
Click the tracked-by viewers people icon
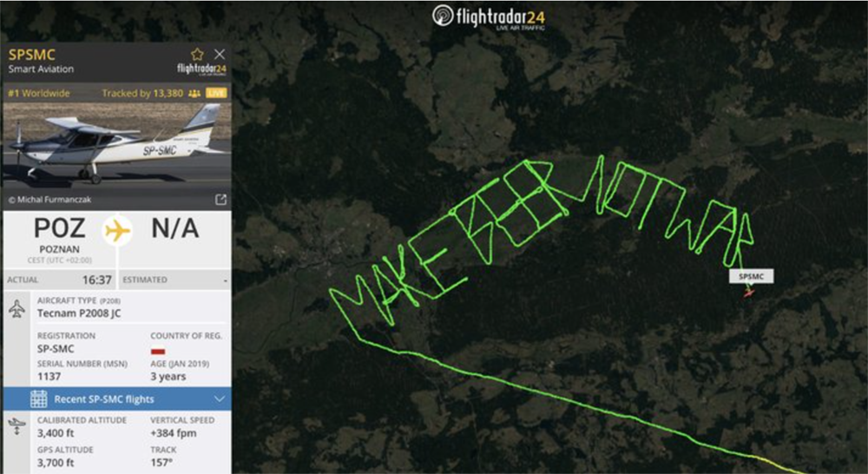194,94
